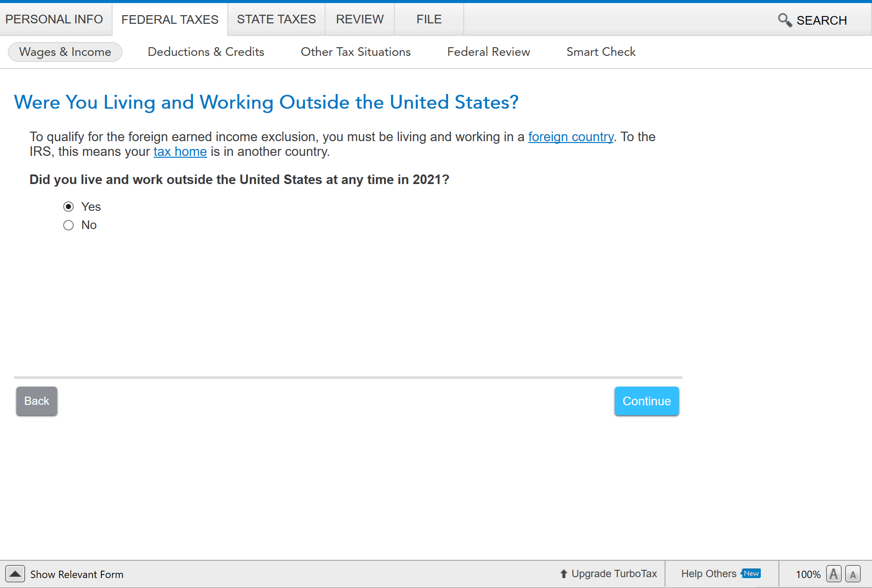The width and height of the screenshot is (872, 588).
Task: Expand Show Relevant Form arrow icon
Action: tap(15, 574)
